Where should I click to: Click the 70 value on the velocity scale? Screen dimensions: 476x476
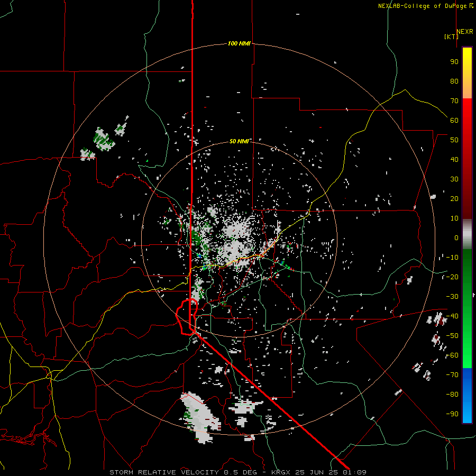(454, 101)
